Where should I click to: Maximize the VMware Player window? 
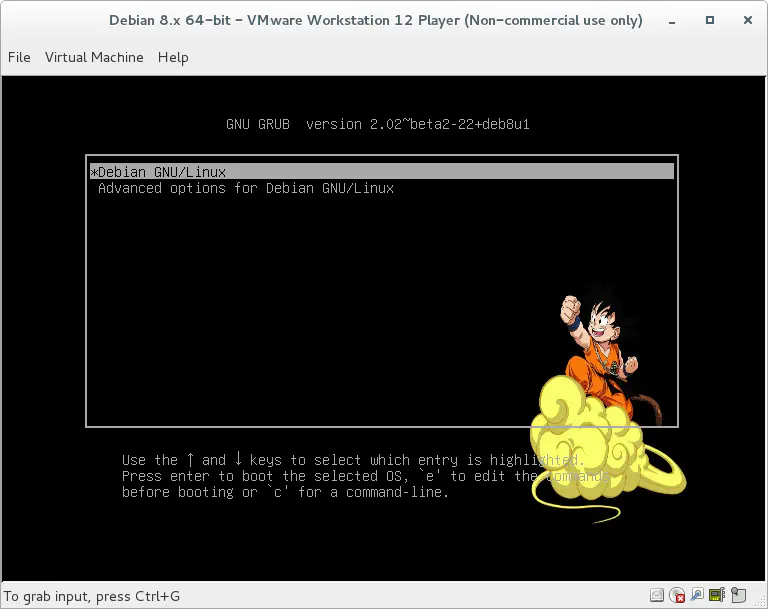pos(710,20)
